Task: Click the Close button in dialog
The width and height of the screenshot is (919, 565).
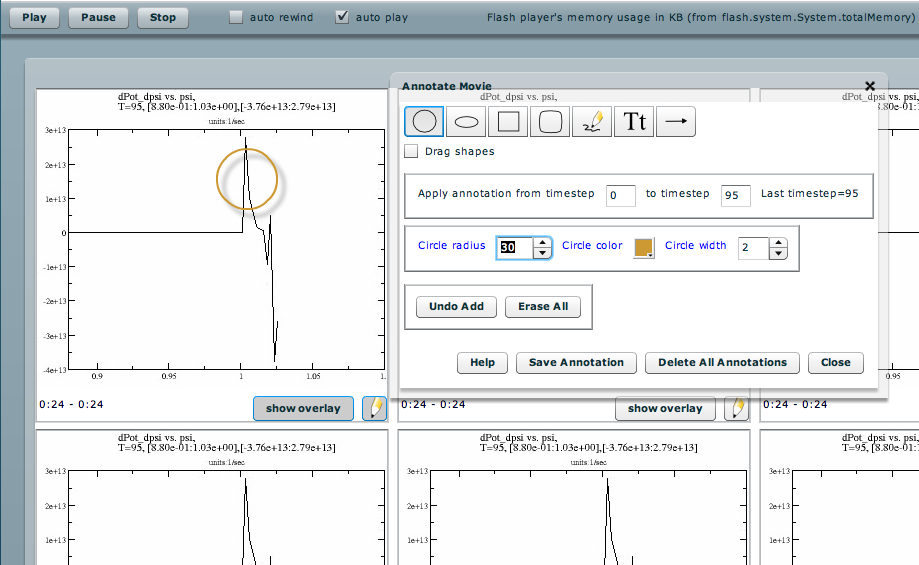Action: coord(836,363)
